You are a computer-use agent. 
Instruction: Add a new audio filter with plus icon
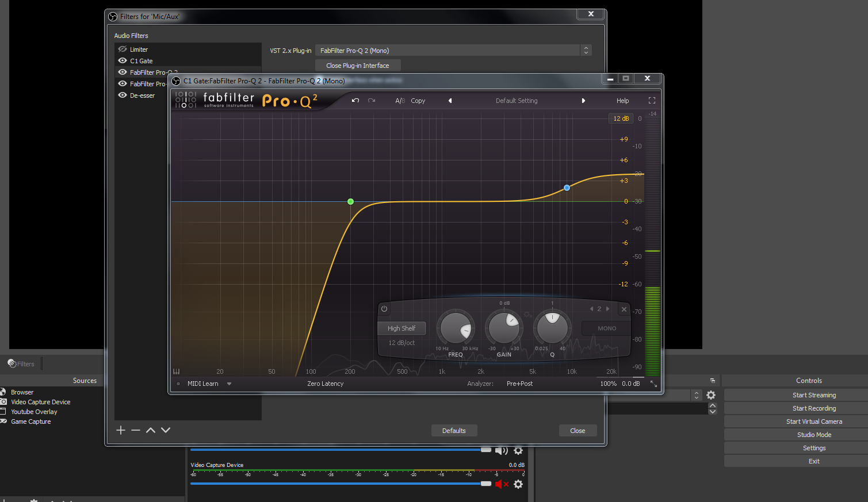click(121, 430)
